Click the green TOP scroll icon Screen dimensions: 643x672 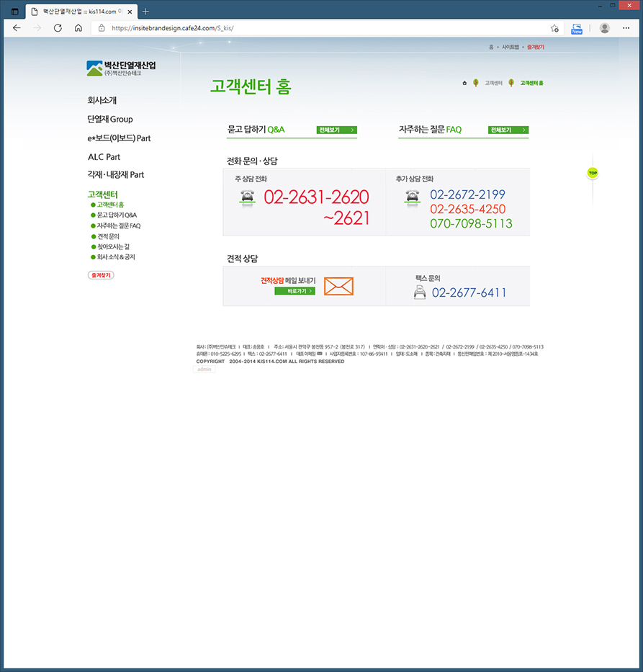click(593, 173)
